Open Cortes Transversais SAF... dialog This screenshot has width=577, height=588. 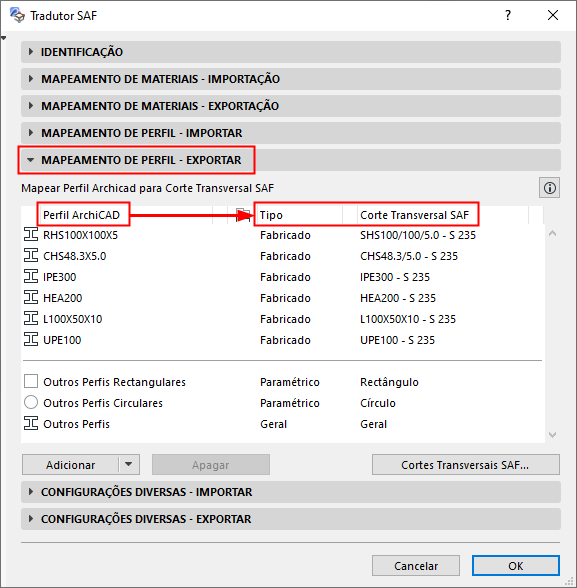[x=466, y=465]
